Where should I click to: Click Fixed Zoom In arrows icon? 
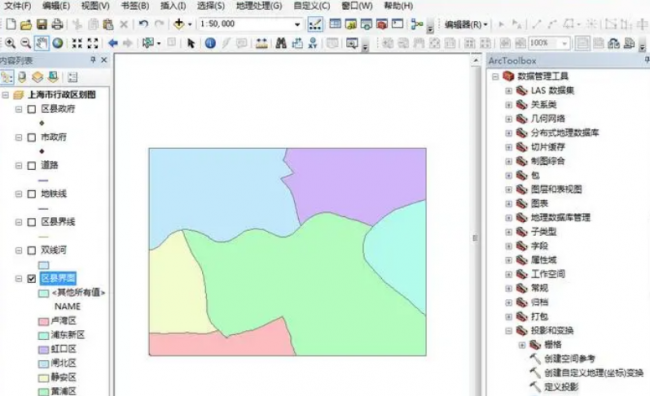click(77, 43)
